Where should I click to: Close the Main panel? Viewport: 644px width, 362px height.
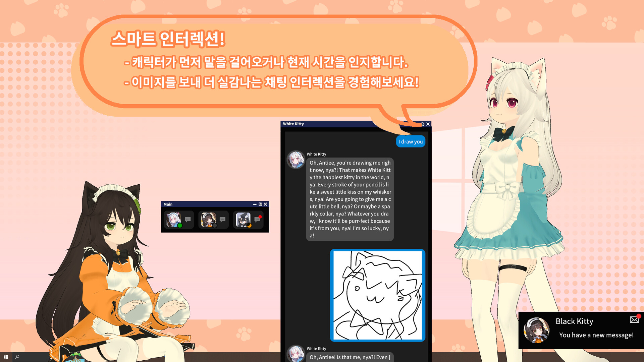click(266, 204)
